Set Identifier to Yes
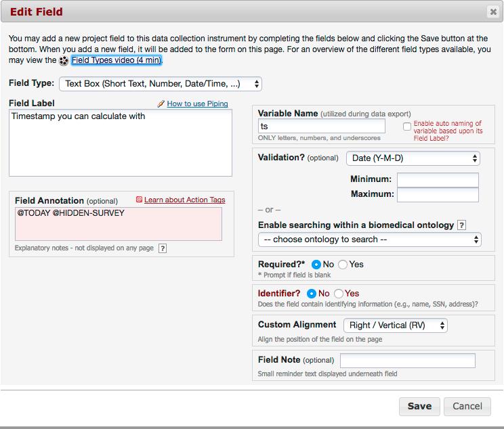 click(x=338, y=294)
